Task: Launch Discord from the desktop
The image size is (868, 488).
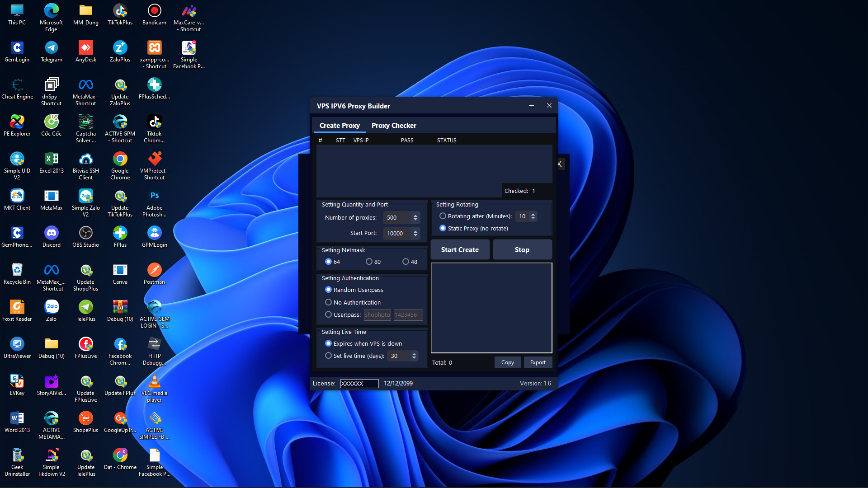Action: pos(51,237)
